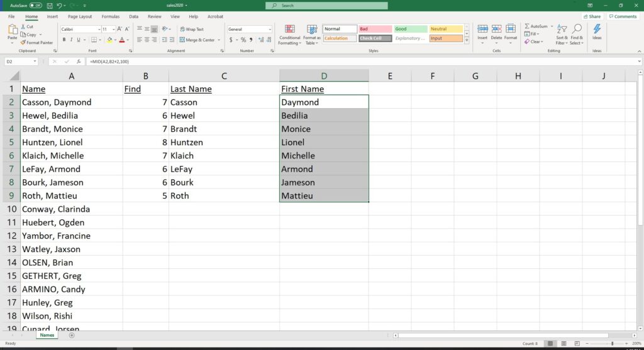
Task: Open the Calibri font name dropdown
Action: 99,30
